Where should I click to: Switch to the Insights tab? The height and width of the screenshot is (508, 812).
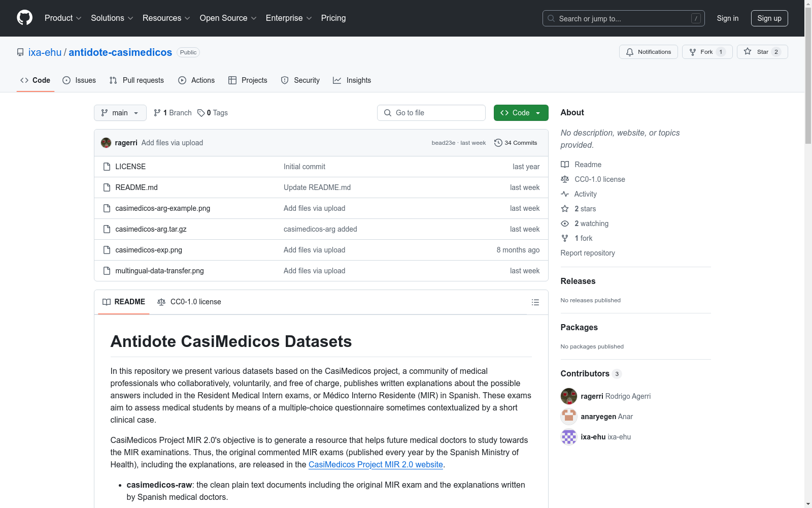click(x=352, y=80)
